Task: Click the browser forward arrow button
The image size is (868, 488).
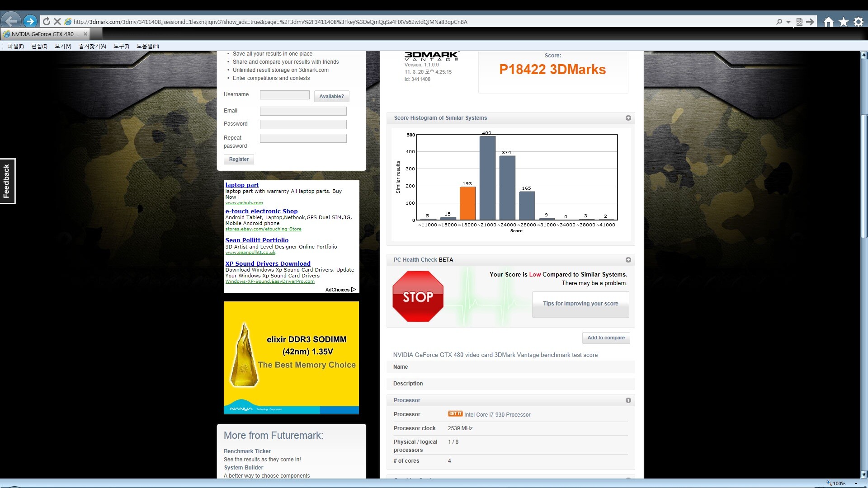Action: pyautogui.click(x=30, y=21)
